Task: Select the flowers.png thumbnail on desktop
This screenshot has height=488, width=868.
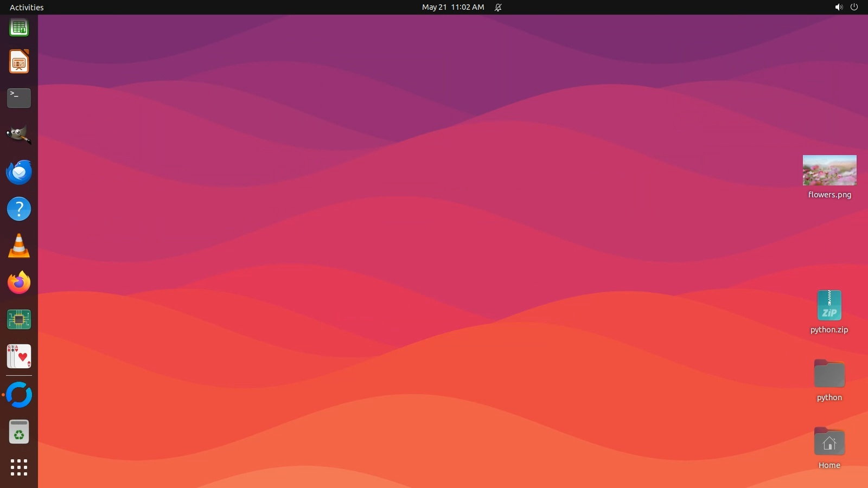Action: (829, 170)
